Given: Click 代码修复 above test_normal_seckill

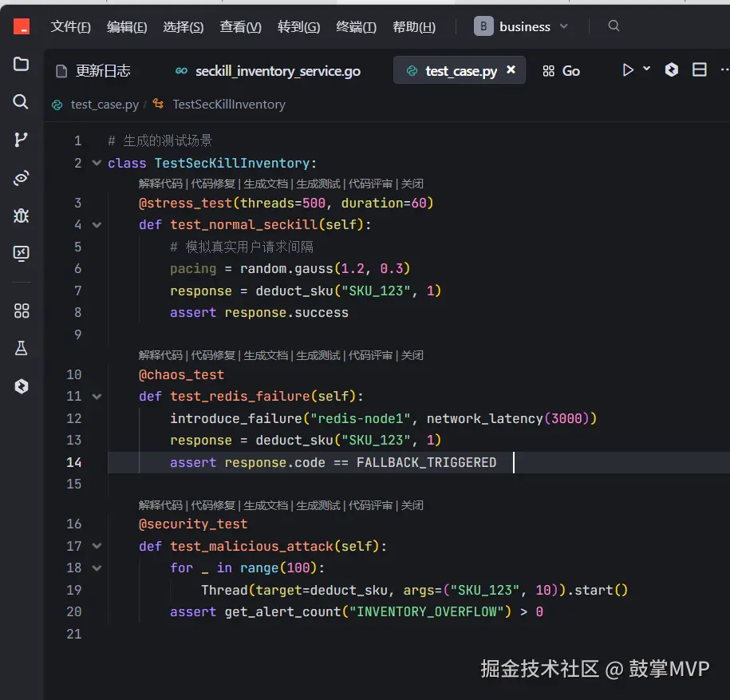Looking at the screenshot, I should pyautogui.click(x=213, y=184).
